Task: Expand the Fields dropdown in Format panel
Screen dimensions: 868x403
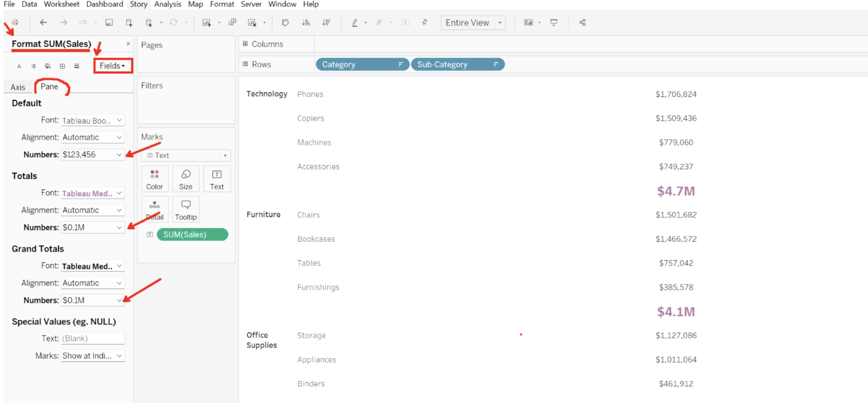Action: point(112,65)
